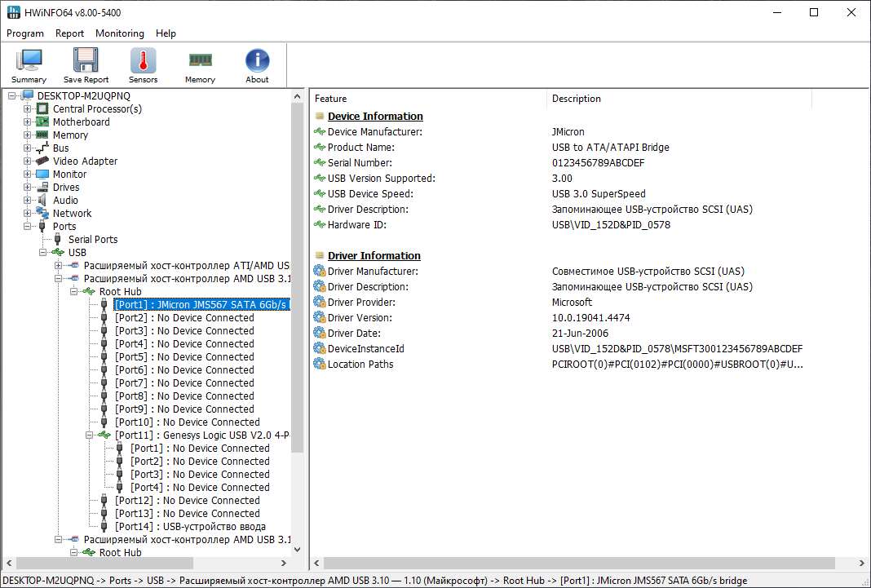871x588 pixels.
Task: Click the tree panel scroll down arrow
Action: 297,550
